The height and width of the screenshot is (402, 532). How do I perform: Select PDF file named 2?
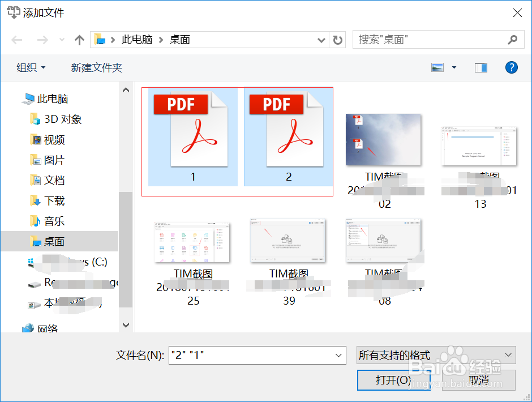click(289, 137)
